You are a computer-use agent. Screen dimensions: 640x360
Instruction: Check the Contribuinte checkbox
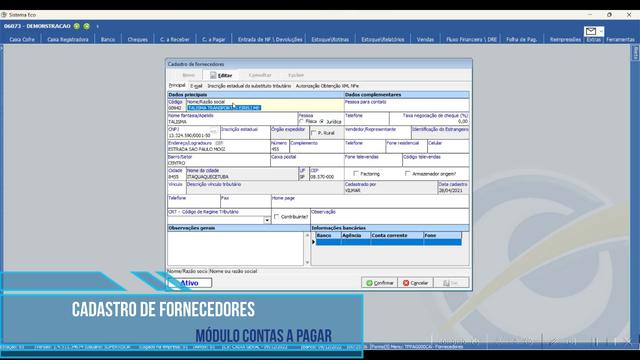click(x=276, y=217)
